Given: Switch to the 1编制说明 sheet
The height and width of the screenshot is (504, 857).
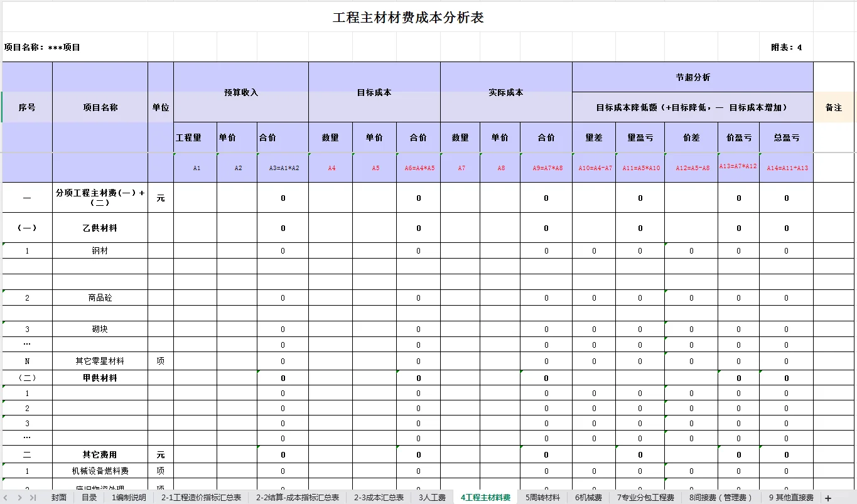Looking at the screenshot, I should (x=127, y=496).
